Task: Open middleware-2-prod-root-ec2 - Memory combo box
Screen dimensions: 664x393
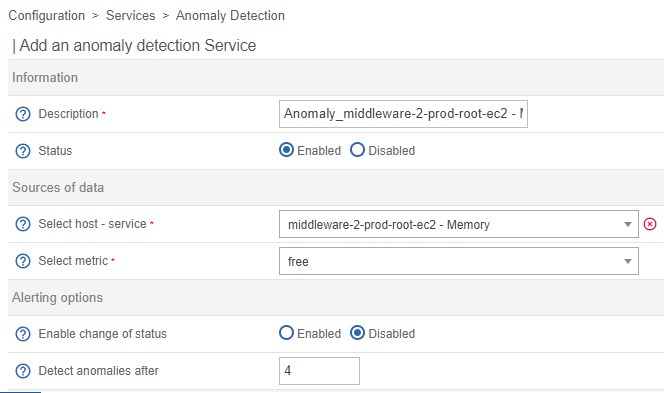Action: tap(459, 224)
